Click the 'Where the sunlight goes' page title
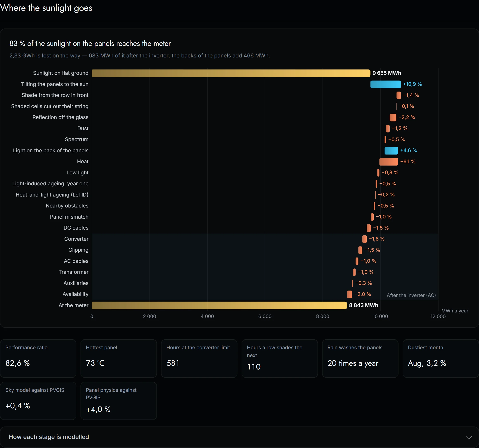The width and height of the screenshot is (479, 448). pos(46,8)
